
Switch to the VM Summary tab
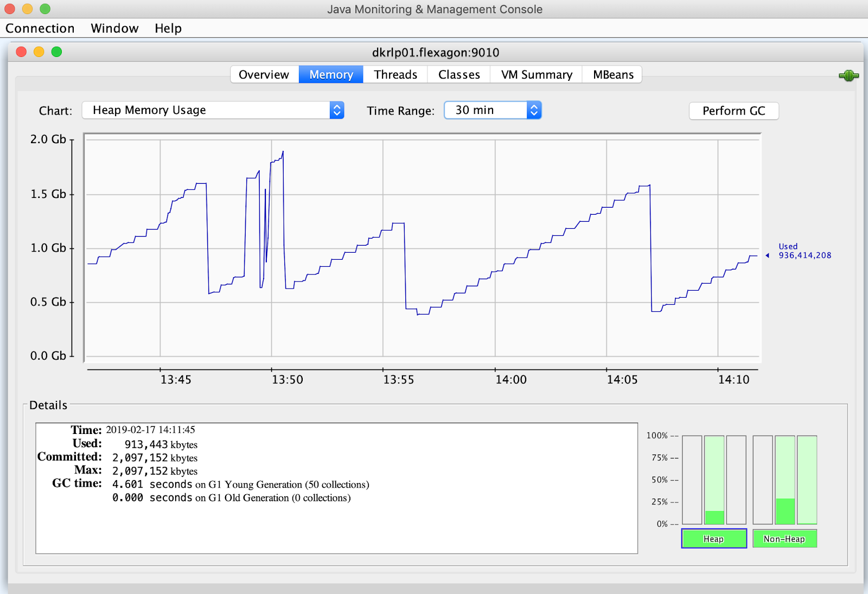(537, 75)
